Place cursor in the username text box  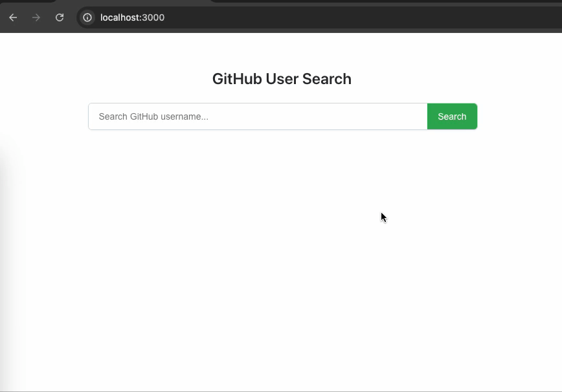pyautogui.click(x=258, y=116)
